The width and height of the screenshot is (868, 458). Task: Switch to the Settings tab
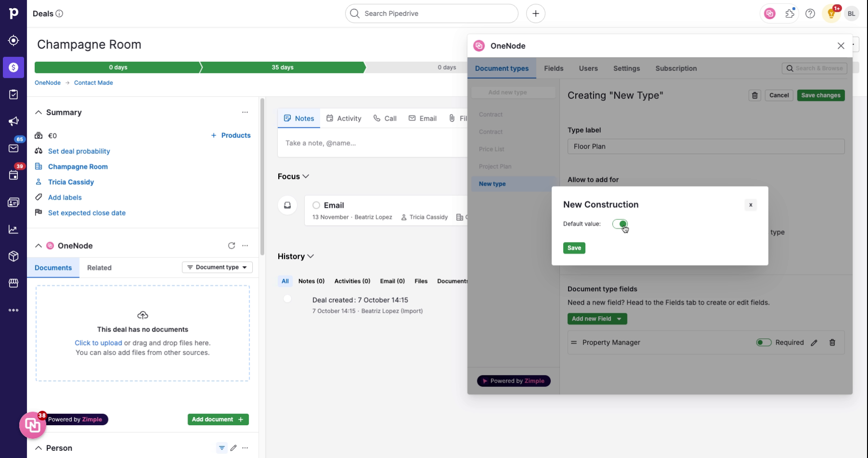[626, 68]
